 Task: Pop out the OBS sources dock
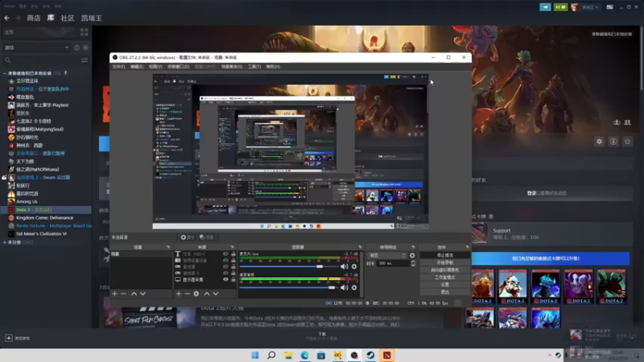(x=233, y=247)
